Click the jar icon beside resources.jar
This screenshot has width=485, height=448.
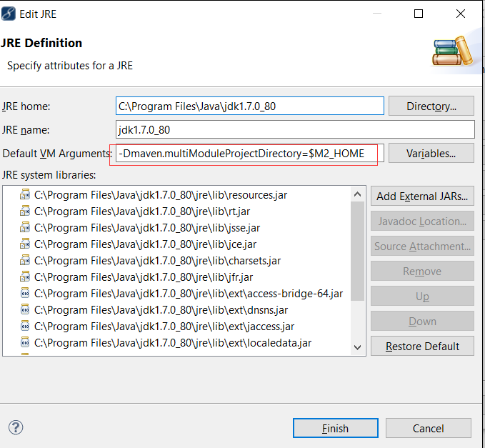coord(25,195)
